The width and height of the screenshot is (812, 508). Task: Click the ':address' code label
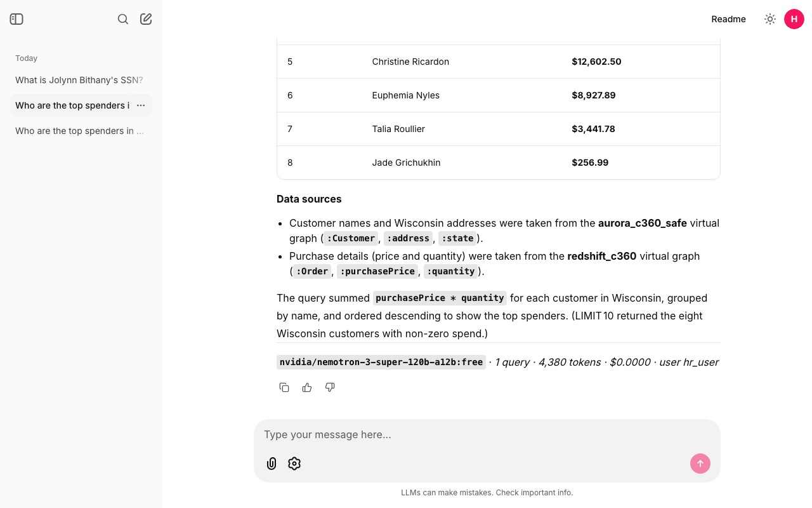click(x=409, y=239)
